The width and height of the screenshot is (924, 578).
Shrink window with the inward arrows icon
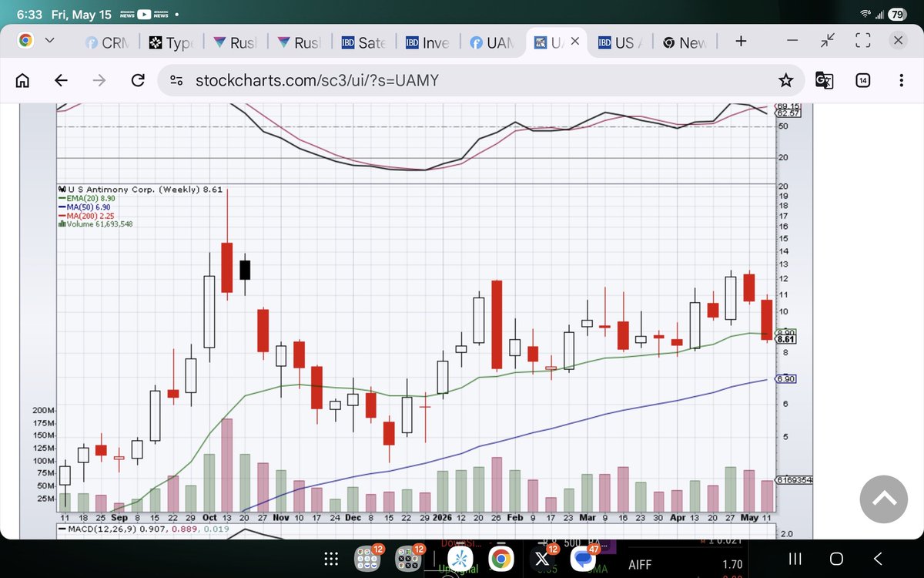pos(829,42)
